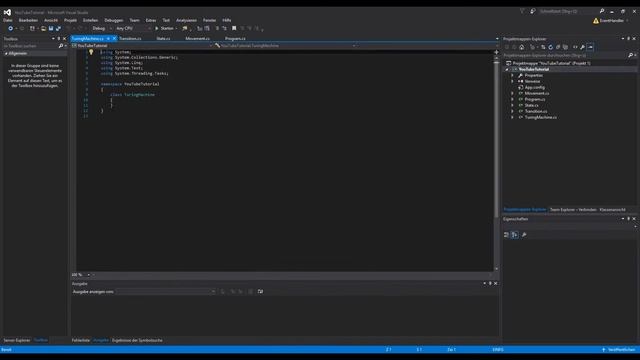Click the Show All Files icon in Projektmappen-Explorer
640x360 pixels.
(x=565, y=47)
